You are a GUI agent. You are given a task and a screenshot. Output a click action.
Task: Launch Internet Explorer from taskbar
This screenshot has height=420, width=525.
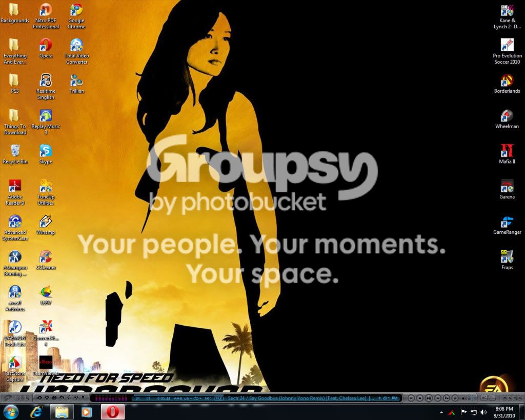(x=36, y=412)
